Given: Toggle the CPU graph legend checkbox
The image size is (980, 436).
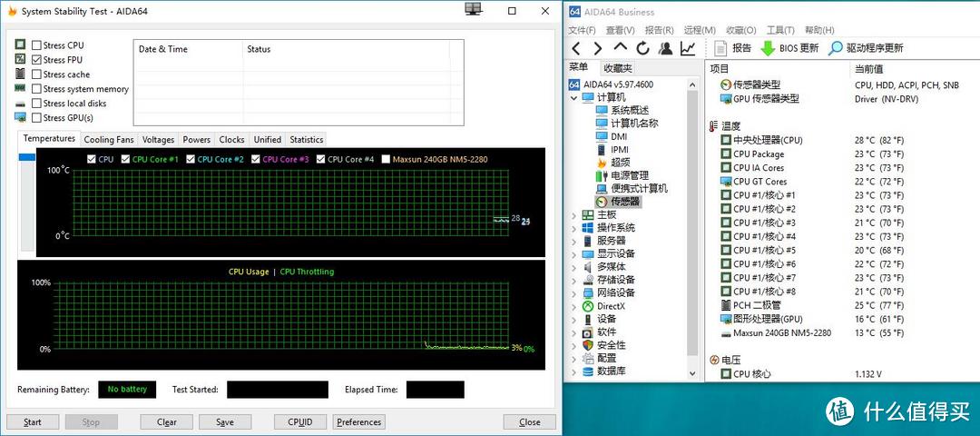Looking at the screenshot, I should click(92, 159).
